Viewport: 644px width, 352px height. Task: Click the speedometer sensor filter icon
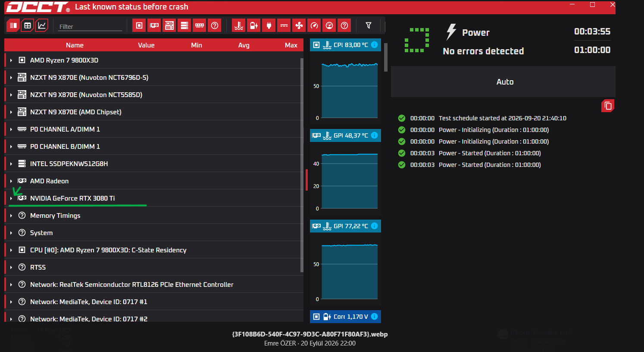tap(314, 25)
